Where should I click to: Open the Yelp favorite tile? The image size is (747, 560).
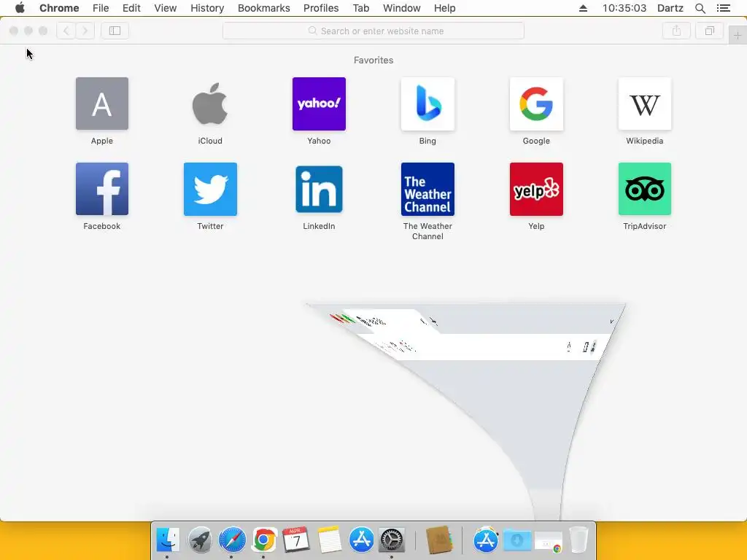point(536,189)
